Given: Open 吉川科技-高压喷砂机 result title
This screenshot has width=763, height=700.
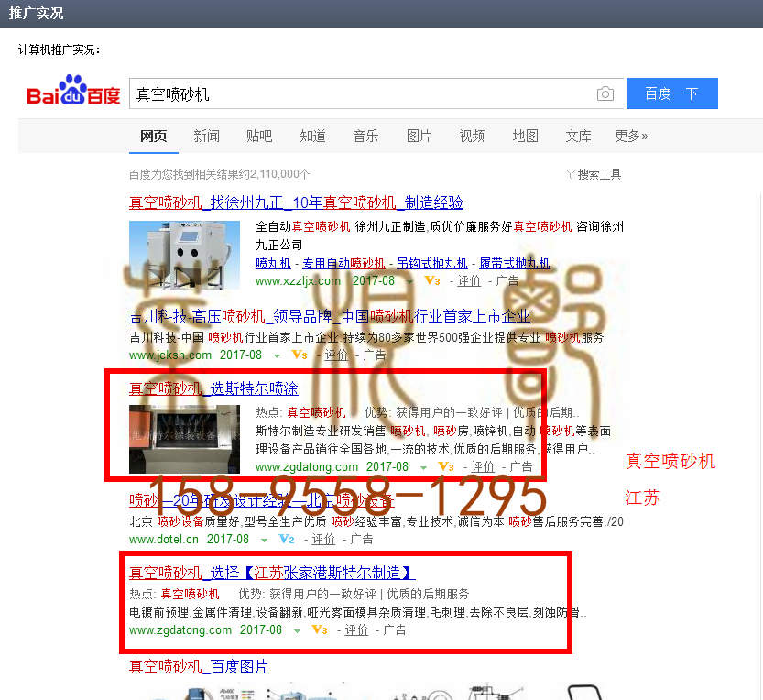Looking at the screenshot, I should click(x=330, y=316).
